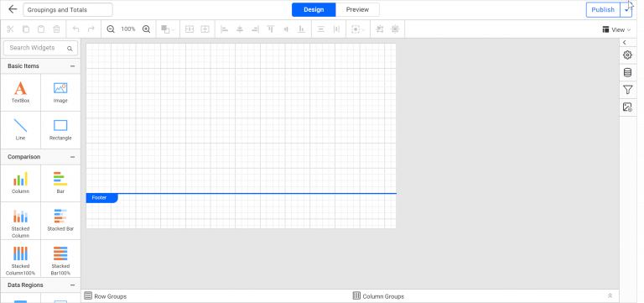Click the Publish button
The width and height of the screenshot is (644, 303).
[x=603, y=9]
